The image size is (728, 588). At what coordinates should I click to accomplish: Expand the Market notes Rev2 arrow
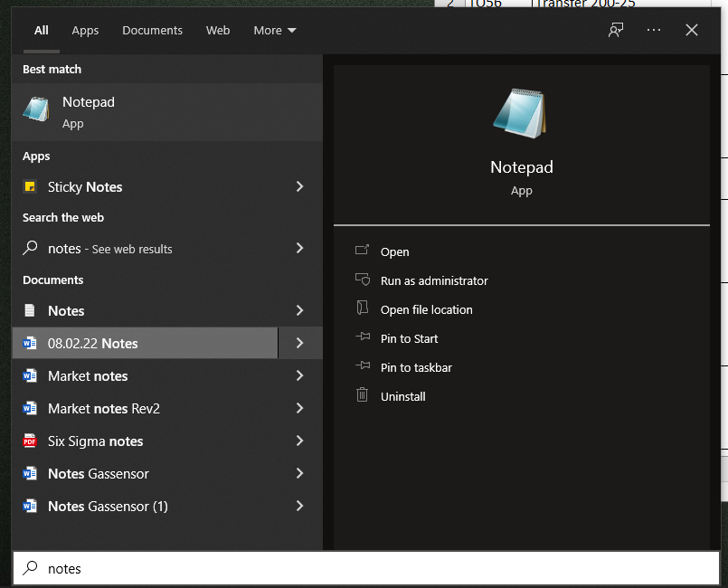(300, 408)
